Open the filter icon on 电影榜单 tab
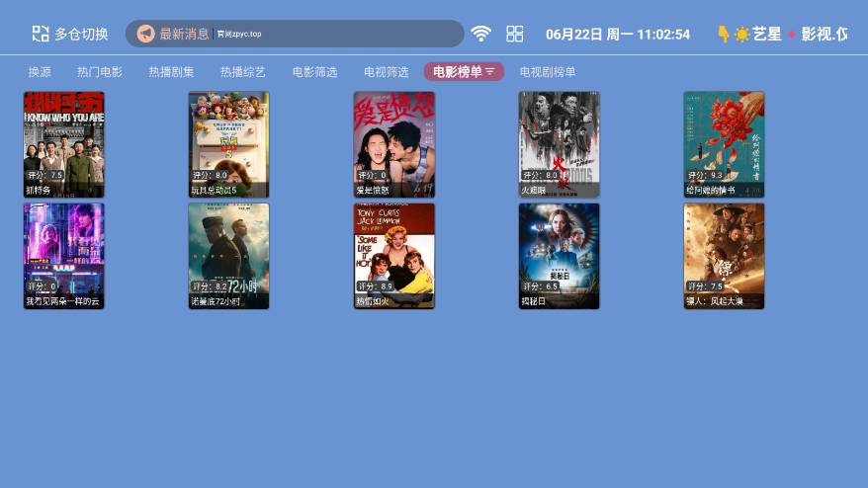Screen dimensions: 868x488 490,71
